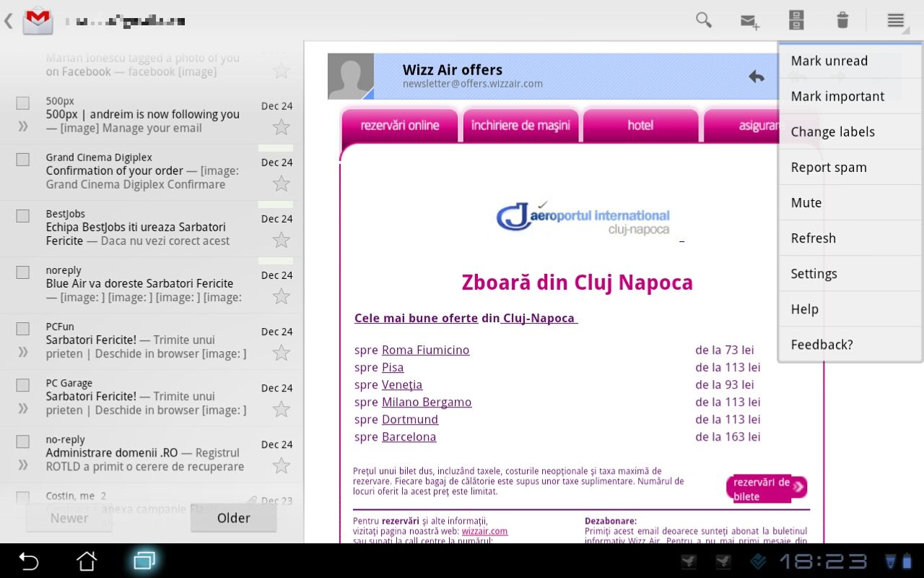
Task: Choose Mark unread from menu
Action: pos(850,61)
